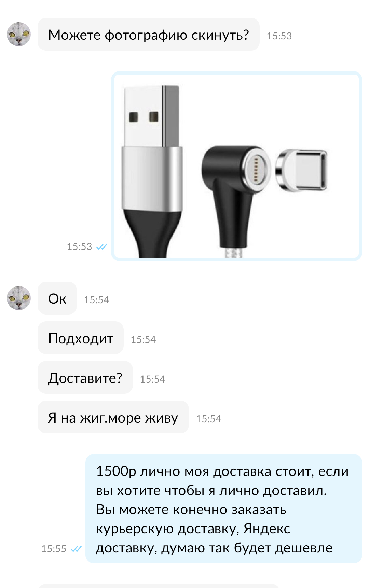Image resolution: width=369 pixels, height=588 pixels.
Task: Tap the 15:54 timestamp next to "Ок"
Action: (x=96, y=300)
